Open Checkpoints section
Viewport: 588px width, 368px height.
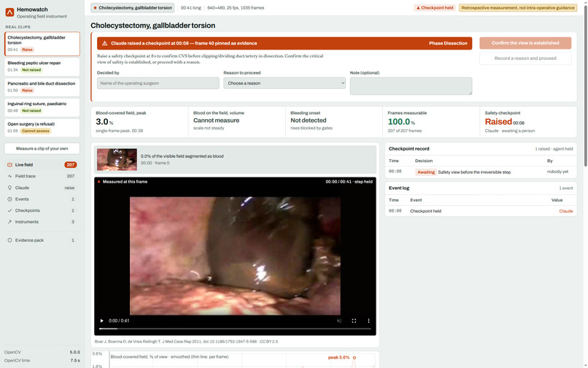coord(42,211)
